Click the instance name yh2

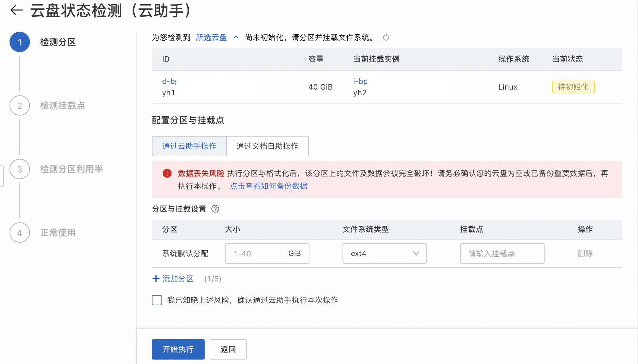click(x=360, y=92)
